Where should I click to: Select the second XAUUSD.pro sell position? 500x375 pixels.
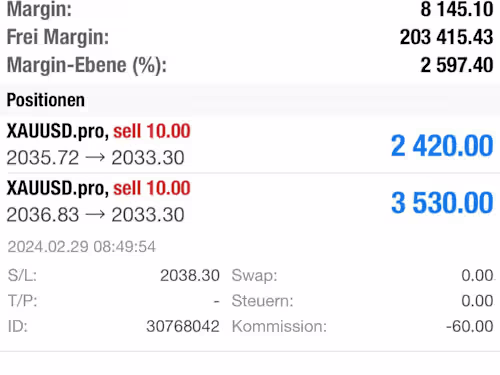coord(250,202)
